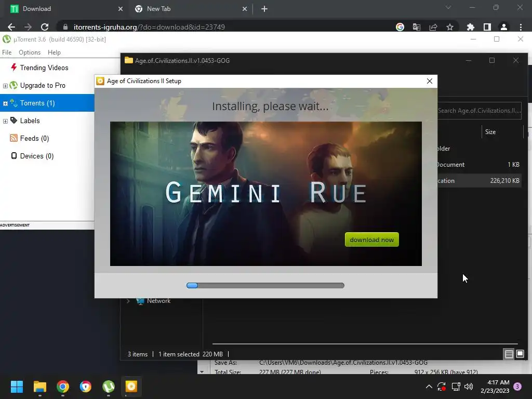Click the Google icon in address bar

click(x=400, y=27)
